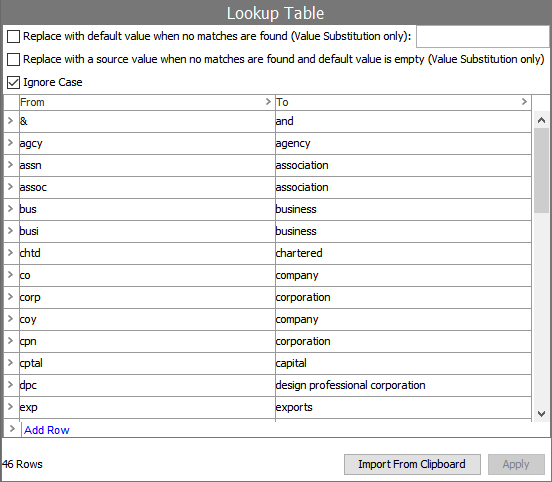Image resolution: width=552 pixels, height=482 pixels.
Task: Click the scroll up arrow
Action: point(541,120)
